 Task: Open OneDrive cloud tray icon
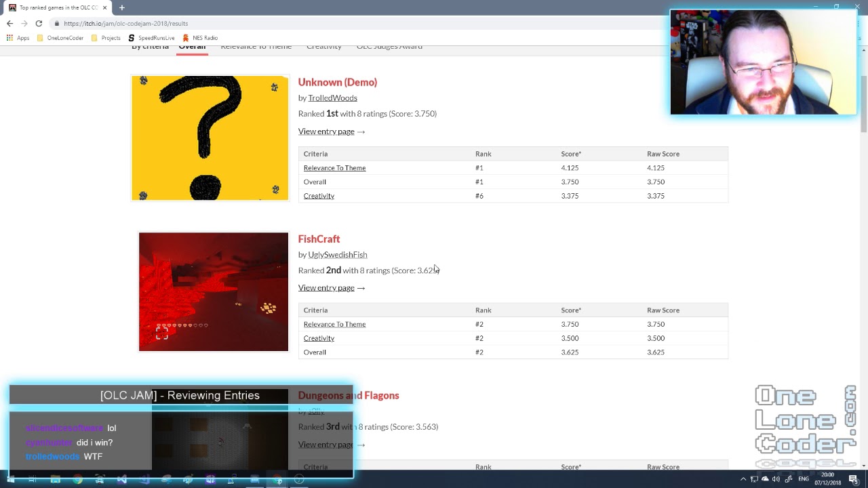tap(765, 479)
